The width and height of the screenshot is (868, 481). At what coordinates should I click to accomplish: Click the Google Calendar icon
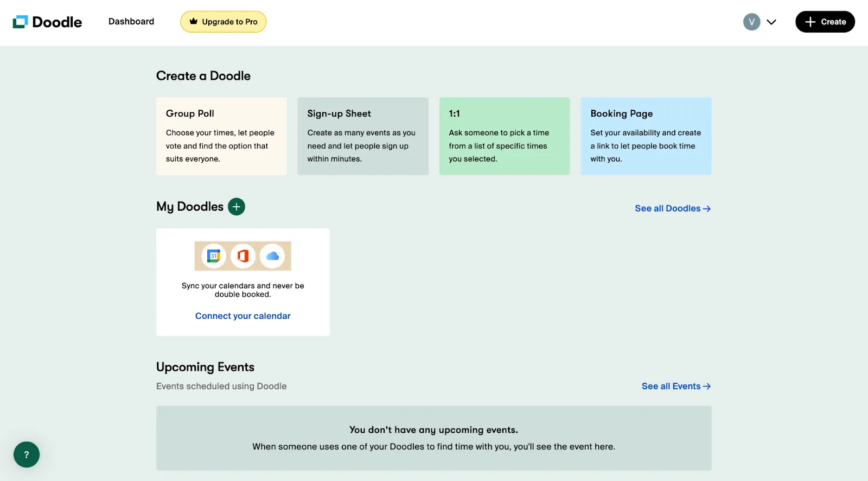click(x=214, y=256)
